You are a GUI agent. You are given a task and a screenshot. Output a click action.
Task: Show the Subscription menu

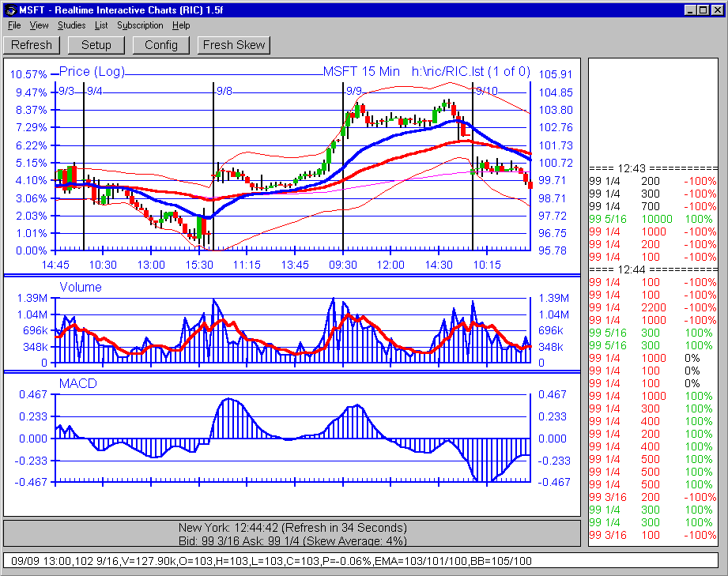click(x=140, y=25)
